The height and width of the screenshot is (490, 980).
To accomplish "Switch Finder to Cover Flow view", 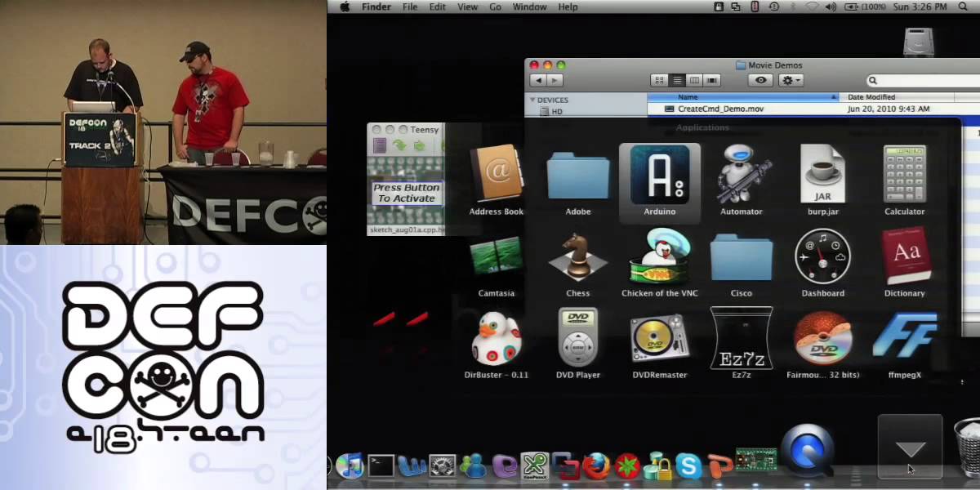I will [712, 80].
